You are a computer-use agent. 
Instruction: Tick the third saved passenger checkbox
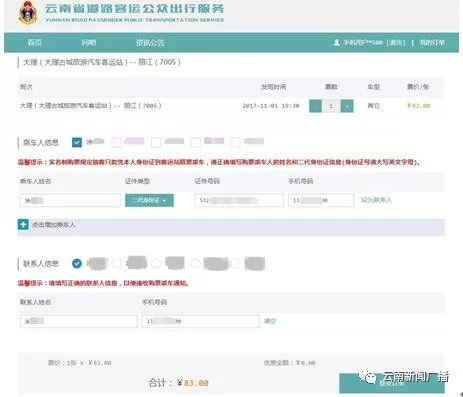coord(156,142)
